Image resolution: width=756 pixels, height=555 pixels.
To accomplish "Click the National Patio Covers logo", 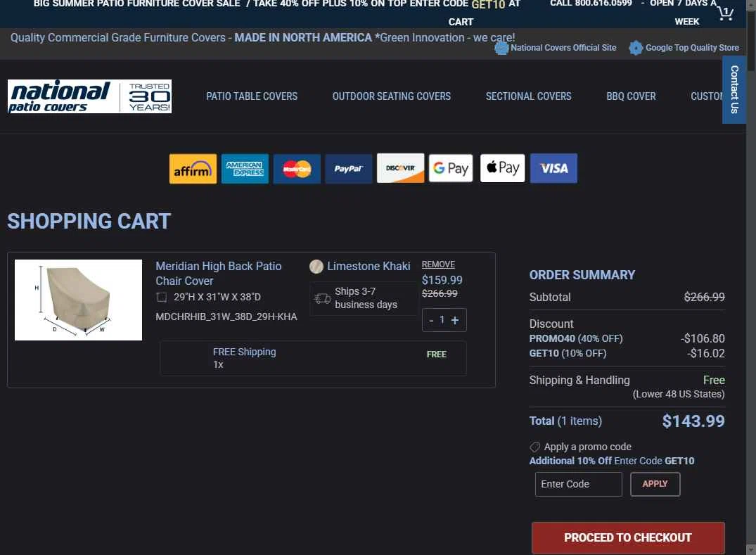I will pyautogui.click(x=90, y=96).
